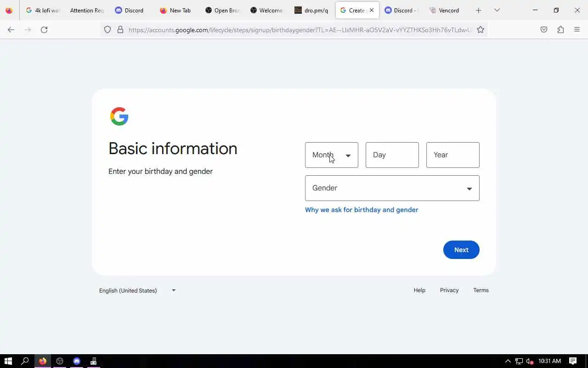Bookmark this page with the star icon
The image size is (588, 368).
coord(481,30)
